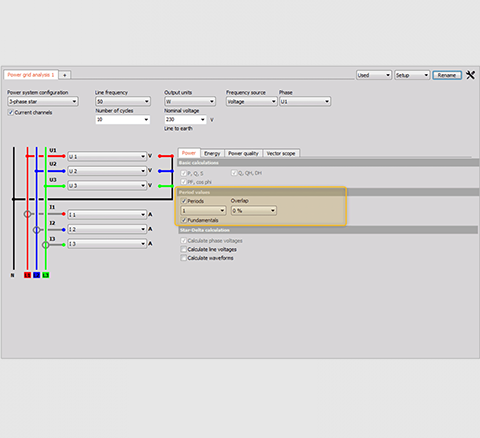Enable Calculate line voltages
480x438 pixels.
(184, 249)
